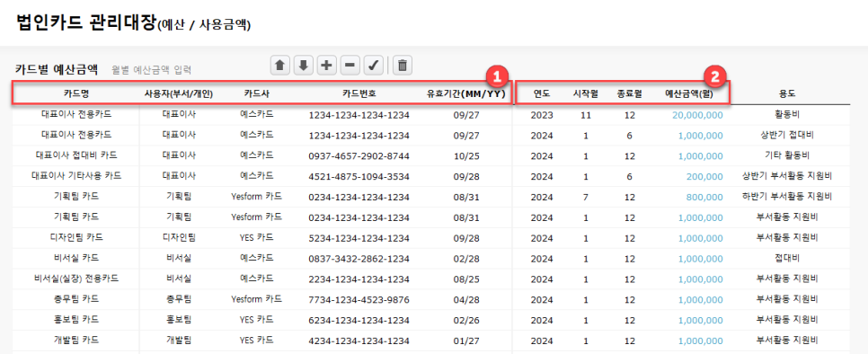Click the 디자인팀 user cell
868x354 pixels.
pyautogui.click(x=179, y=238)
